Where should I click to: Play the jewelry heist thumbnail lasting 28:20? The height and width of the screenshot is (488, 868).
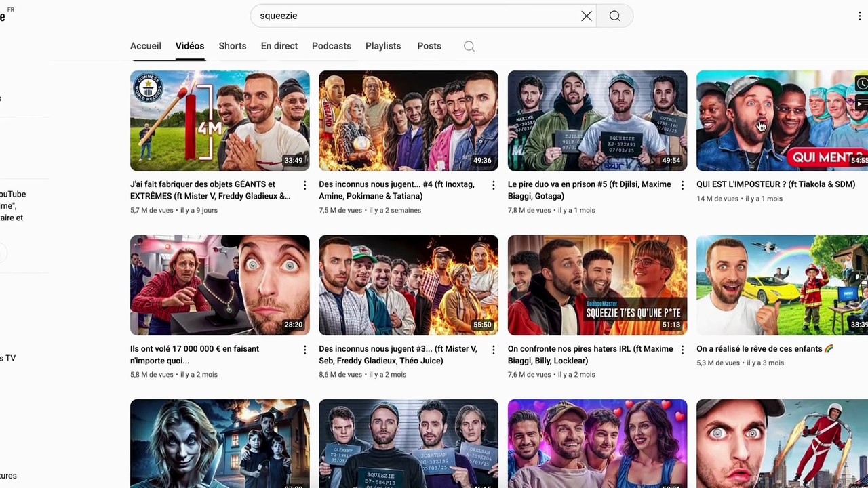coord(220,285)
